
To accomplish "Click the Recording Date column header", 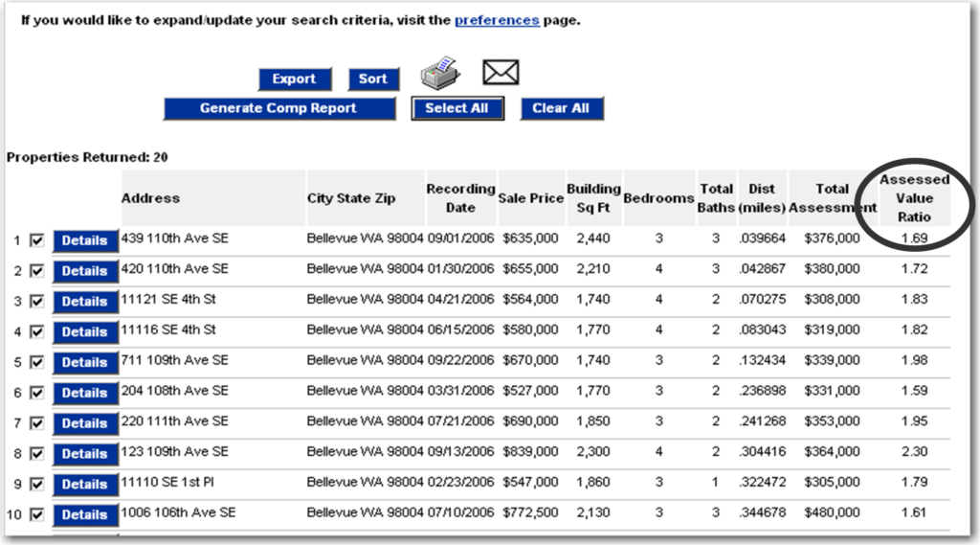I will pos(460,198).
